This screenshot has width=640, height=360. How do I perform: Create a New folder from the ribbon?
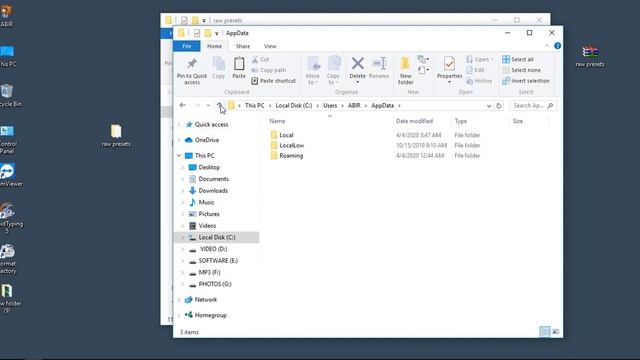tap(406, 71)
